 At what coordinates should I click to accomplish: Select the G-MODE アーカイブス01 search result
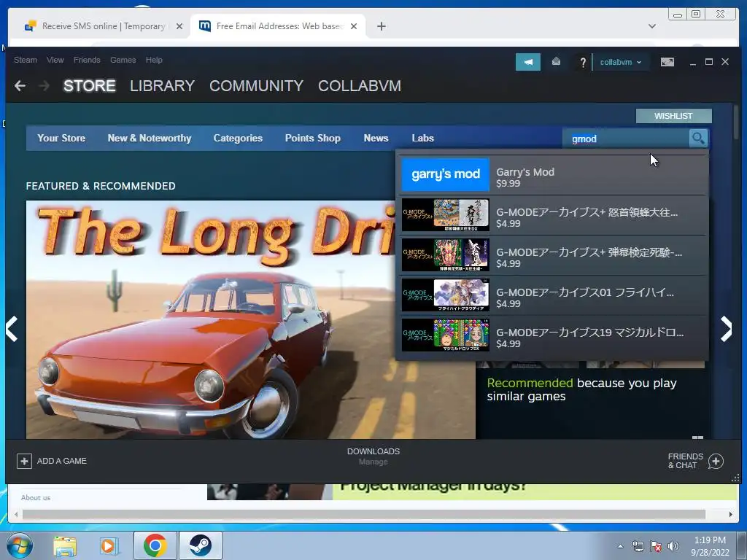[553, 295]
